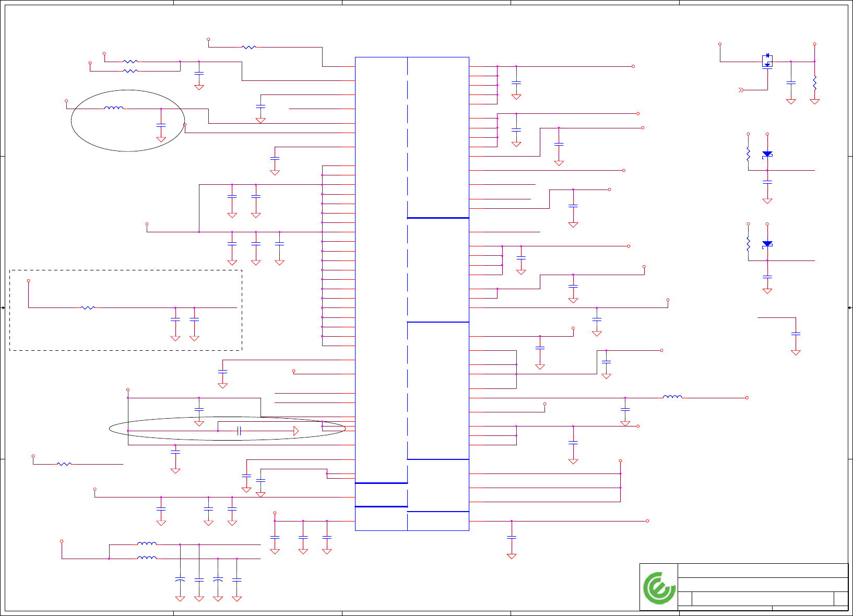Select the vertical resistor beside the upper Schottky diode
The height and width of the screenshot is (616, 853).
(748, 154)
